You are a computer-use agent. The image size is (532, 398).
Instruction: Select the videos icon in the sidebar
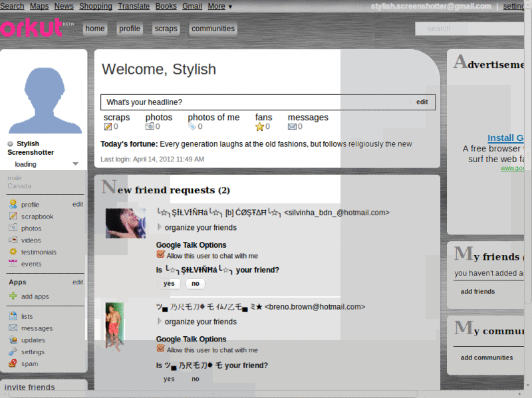13,240
